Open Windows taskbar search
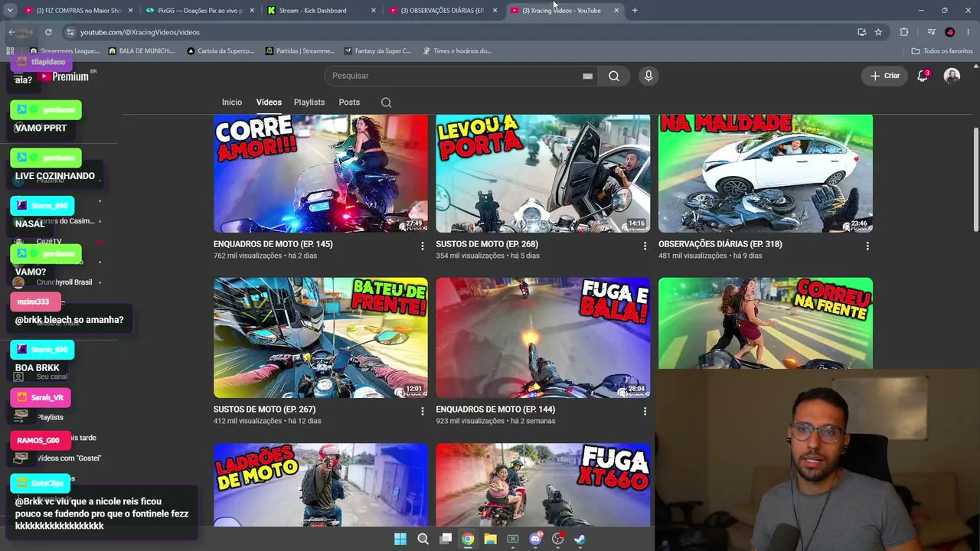 [423, 539]
